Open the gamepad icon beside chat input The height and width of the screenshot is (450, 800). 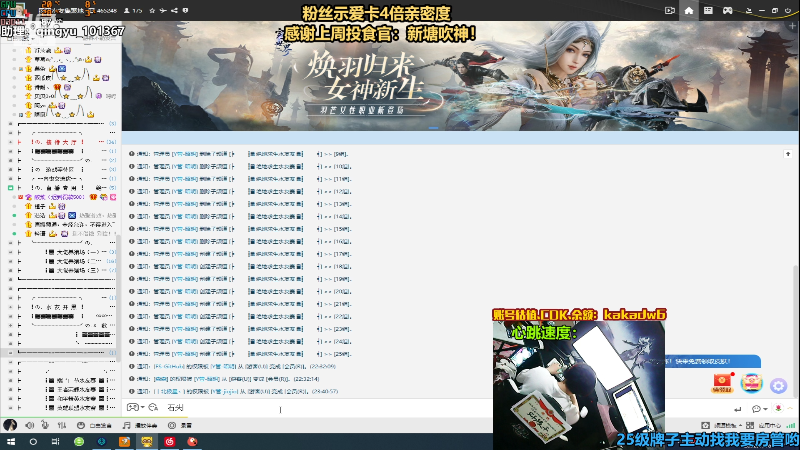pyautogui.click(x=132, y=407)
